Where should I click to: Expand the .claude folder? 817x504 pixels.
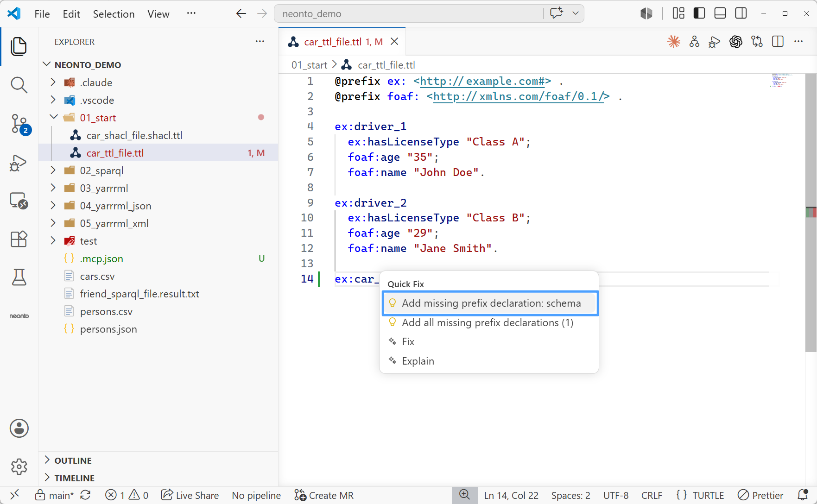tap(53, 82)
